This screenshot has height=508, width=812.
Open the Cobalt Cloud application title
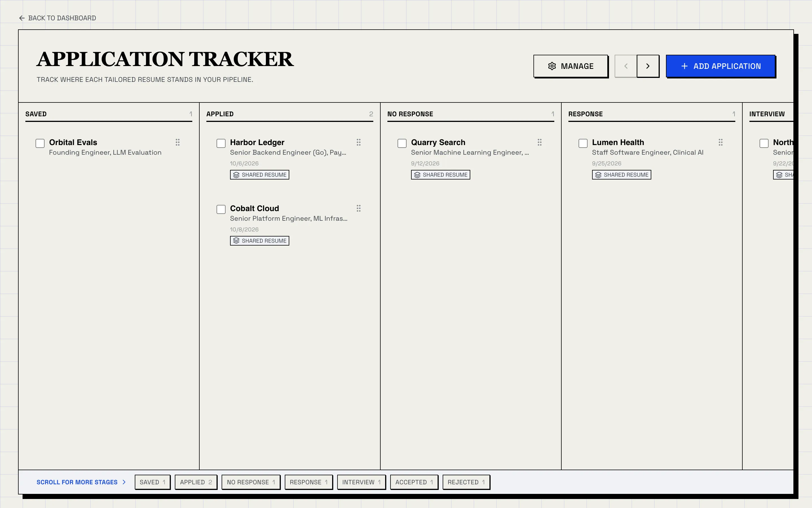coord(254,208)
